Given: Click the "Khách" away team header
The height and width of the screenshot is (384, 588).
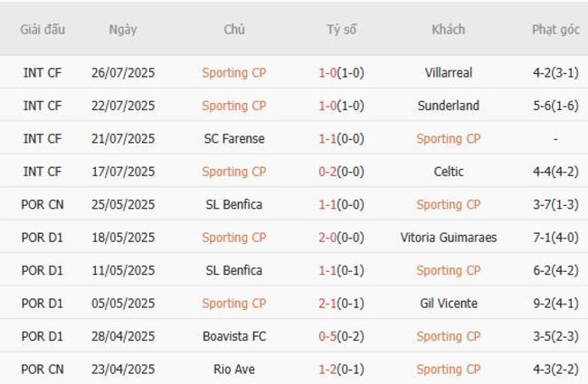Looking at the screenshot, I should coord(448,29).
